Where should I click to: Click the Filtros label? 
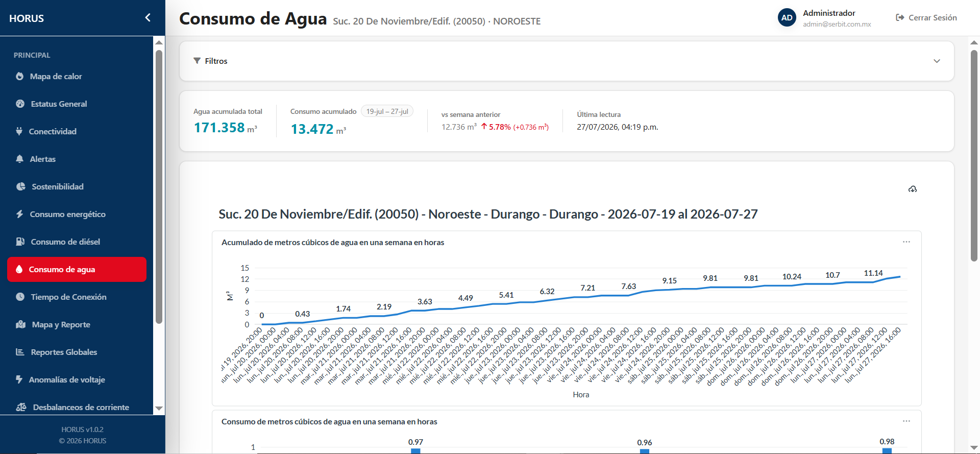pyautogui.click(x=216, y=61)
